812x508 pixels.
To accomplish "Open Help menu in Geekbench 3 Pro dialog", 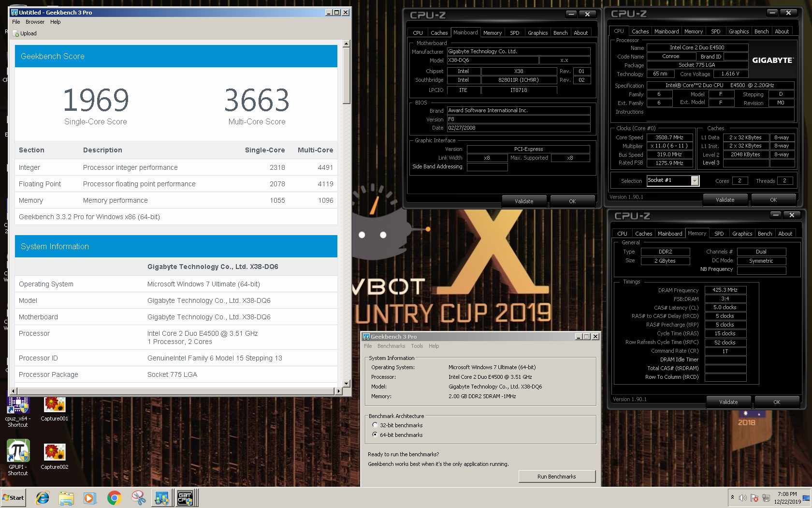I will (434, 346).
